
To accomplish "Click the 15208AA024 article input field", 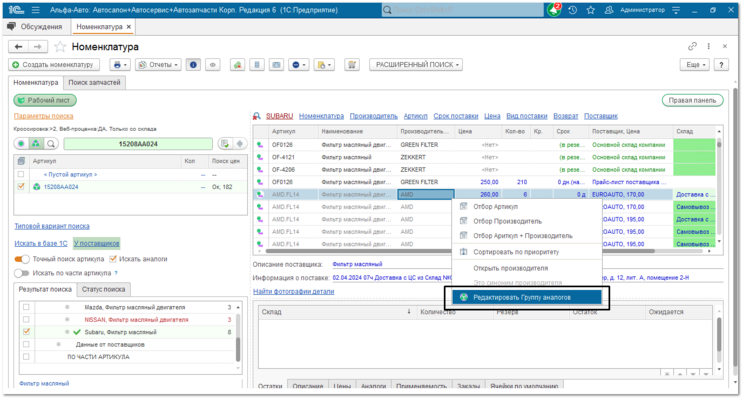I will [x=138, y=144].
